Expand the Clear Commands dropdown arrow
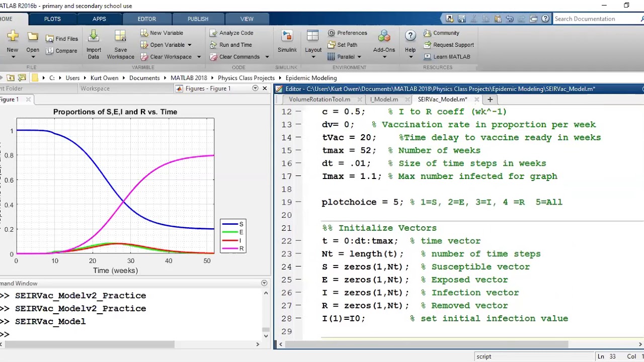 [x=267, y=57]
